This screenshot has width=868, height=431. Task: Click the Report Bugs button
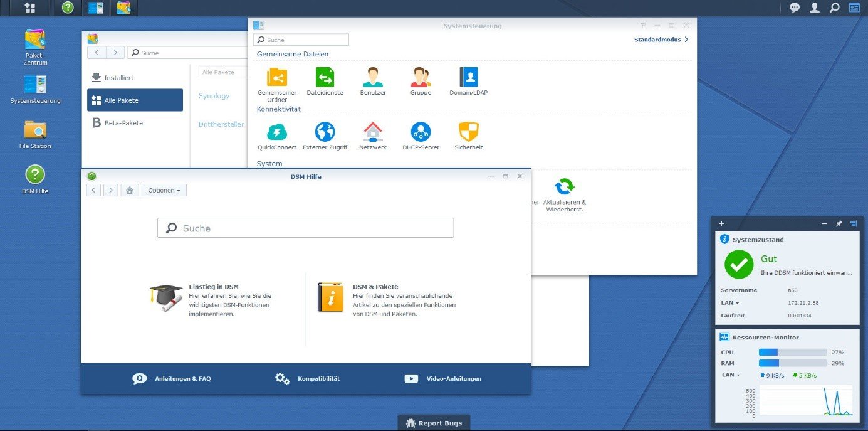click(x=434, y=423)
